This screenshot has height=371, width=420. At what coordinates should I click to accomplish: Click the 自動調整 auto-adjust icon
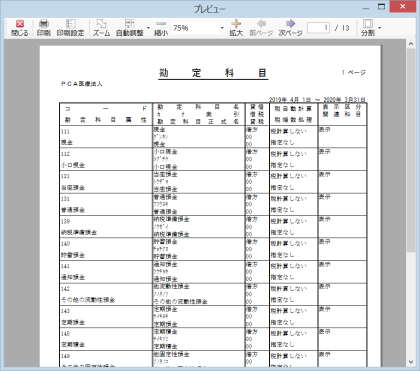pyautogui.click(x=129, y=24)
